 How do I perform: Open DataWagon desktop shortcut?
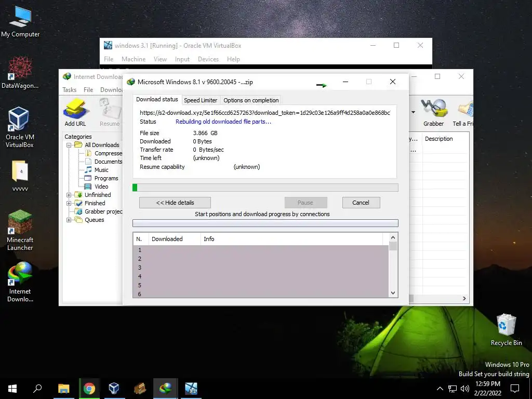[x=20, y=73]
